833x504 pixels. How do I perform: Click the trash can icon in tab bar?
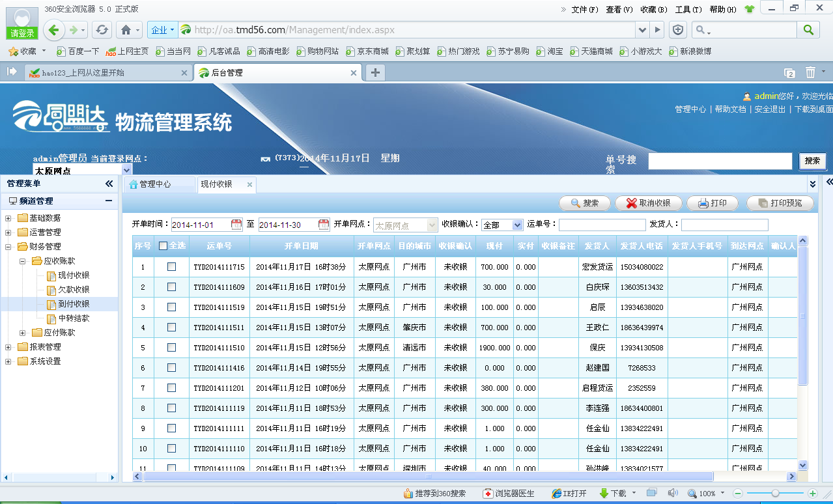pos(810,72)
